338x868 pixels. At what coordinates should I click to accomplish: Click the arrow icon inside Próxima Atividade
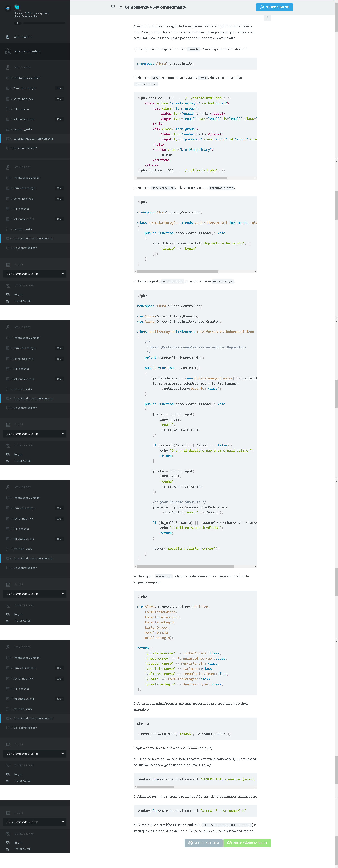pos(262,7)
